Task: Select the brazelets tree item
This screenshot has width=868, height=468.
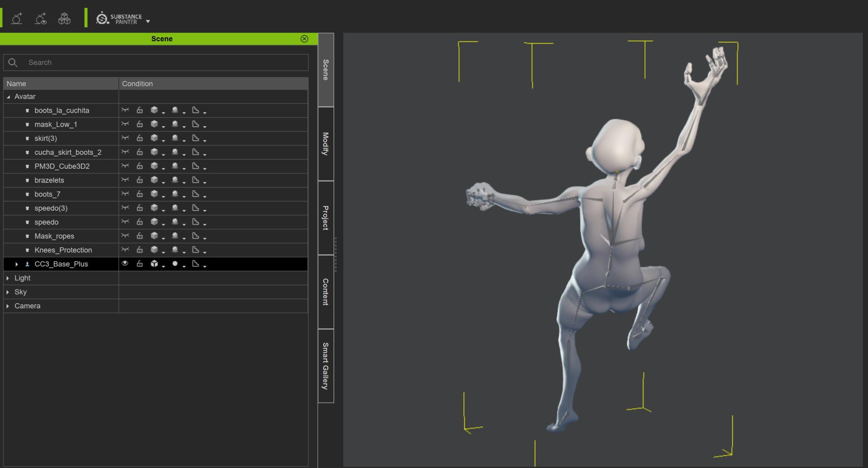Action: 49,180
